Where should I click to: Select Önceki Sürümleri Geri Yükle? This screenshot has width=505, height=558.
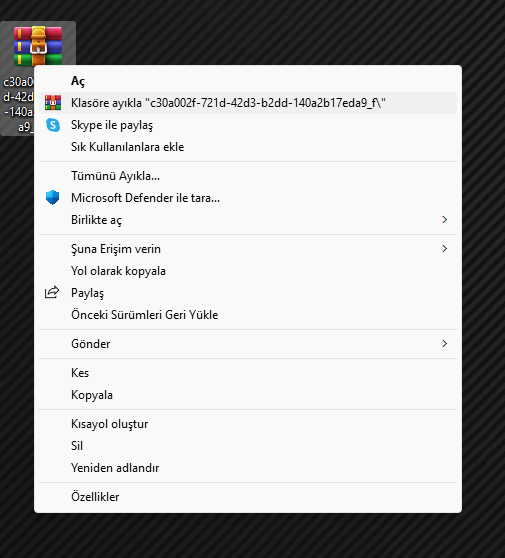248,315
